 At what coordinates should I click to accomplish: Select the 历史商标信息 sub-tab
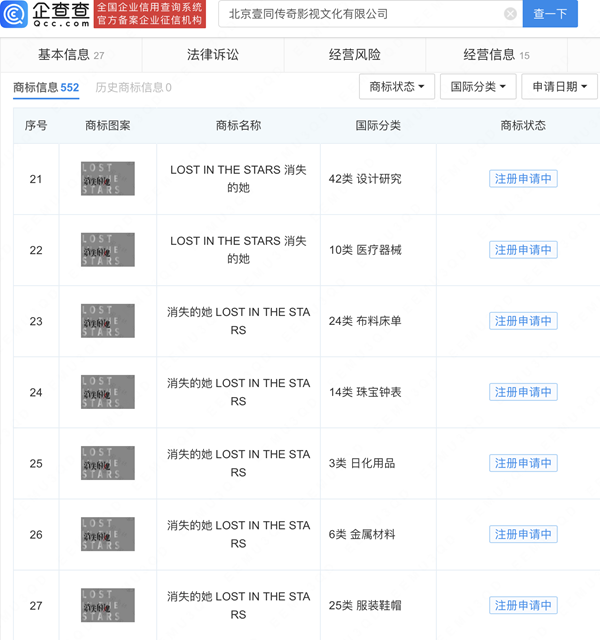click(133, 87)
